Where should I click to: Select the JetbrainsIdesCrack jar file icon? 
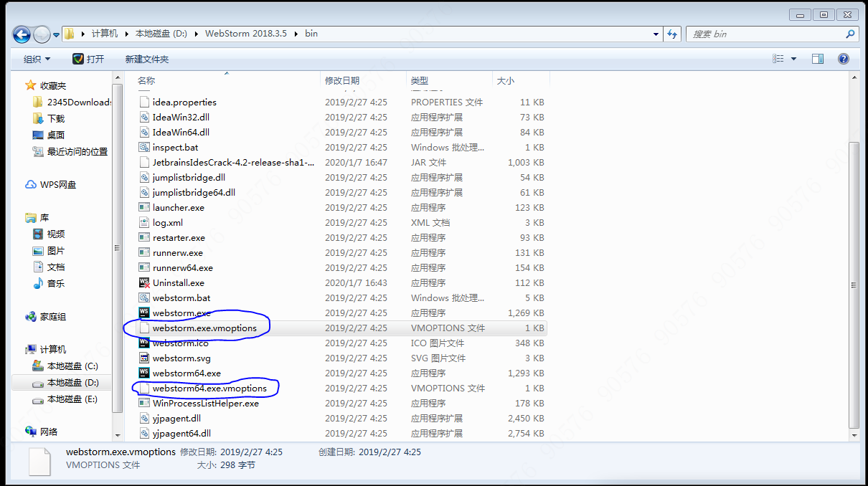pos(144,162)
